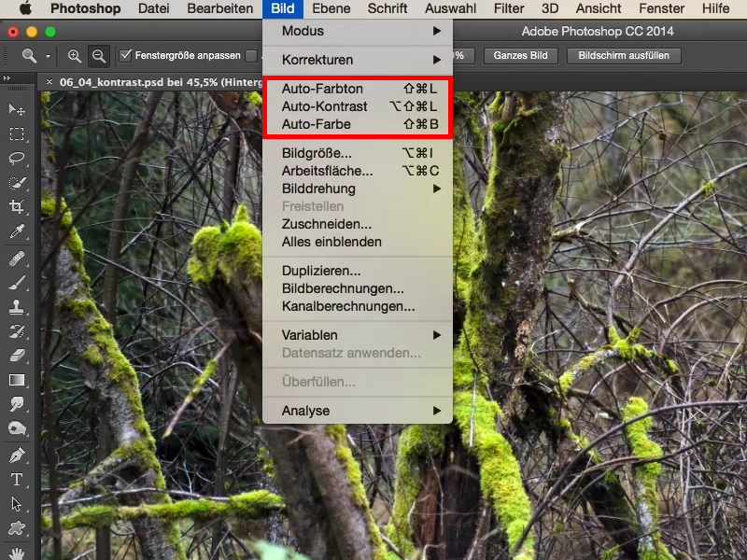Image resolution: width=747 pixels, height=560 pixels.
Task: Open Kanalberechnungen dialog
Action: 358,306
